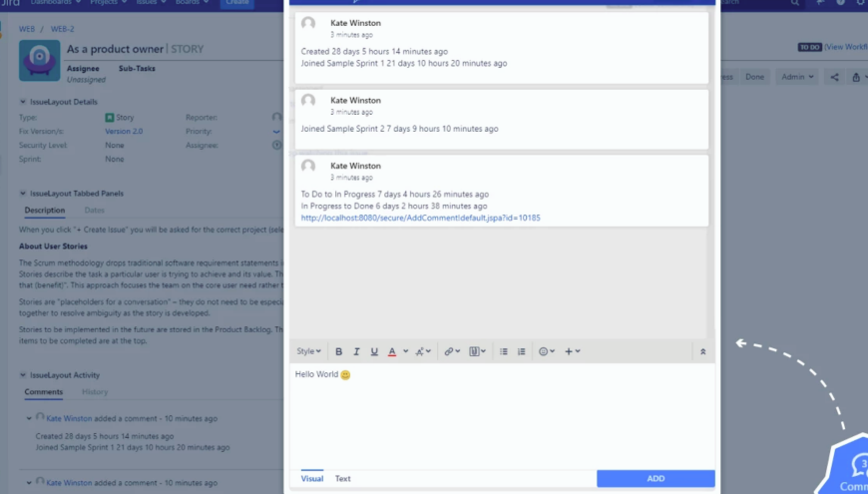Click the ADD comment button
Screen dimensions: 868x494
[655, 478]
